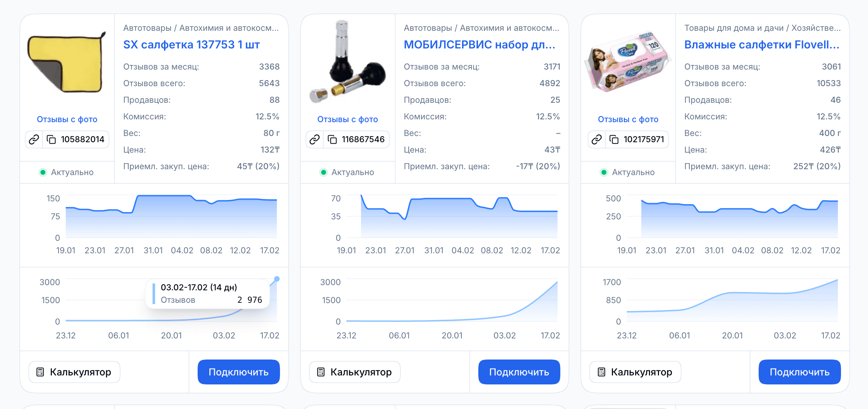Open Влажные салфетки Flovell product title
Image resolution: width=868 pixels, height=409 pixels.
click(762, 45)
